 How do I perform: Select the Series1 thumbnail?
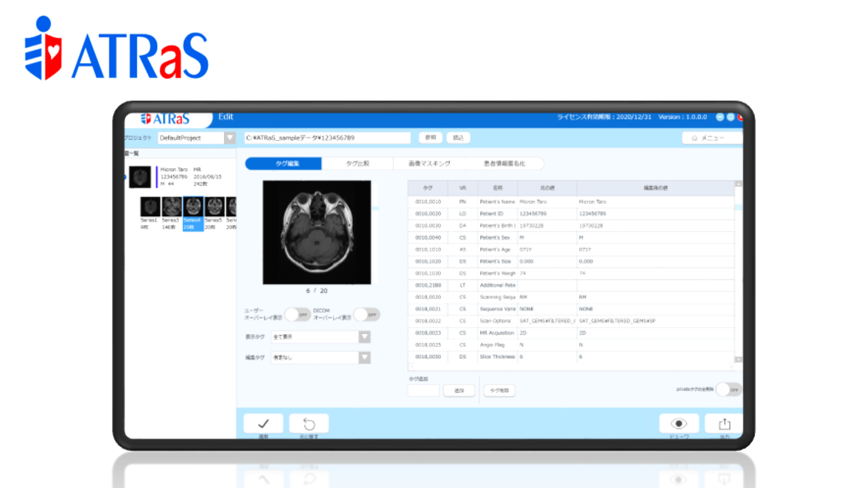pyautogui.click(x=150, y=207)
